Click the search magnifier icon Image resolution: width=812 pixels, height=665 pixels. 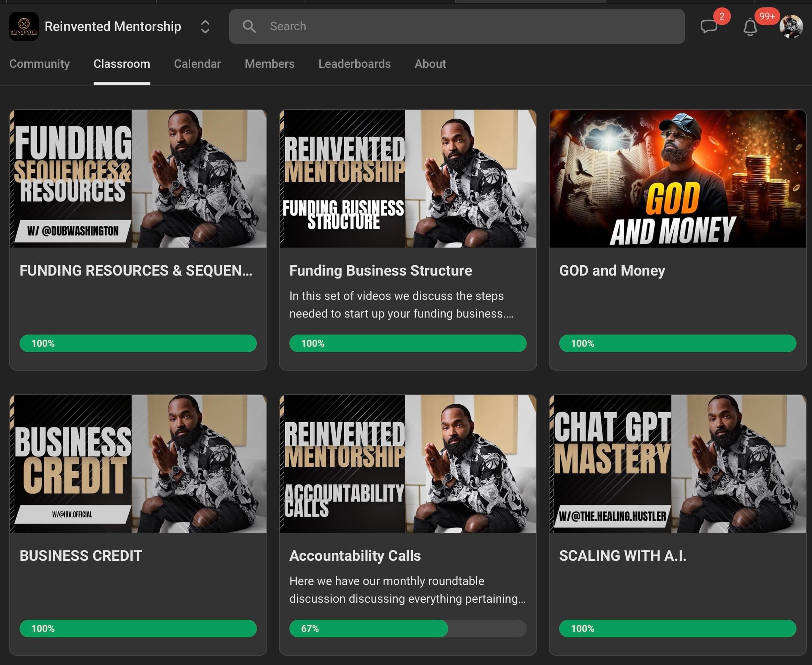(x=249, y=27)
